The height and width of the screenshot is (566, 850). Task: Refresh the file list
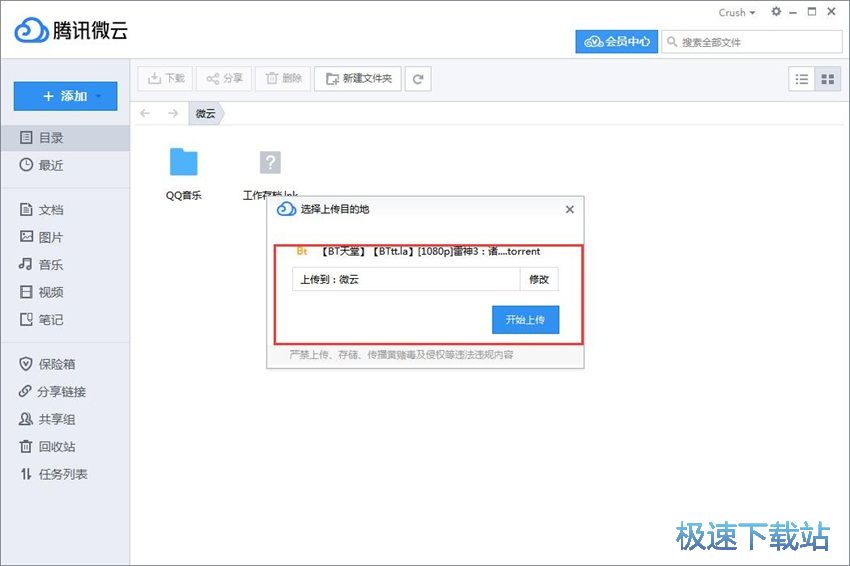(418, 79)
